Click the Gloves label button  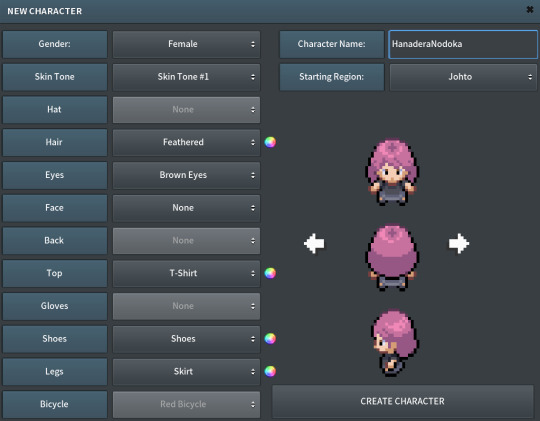[x=55, y=306]
